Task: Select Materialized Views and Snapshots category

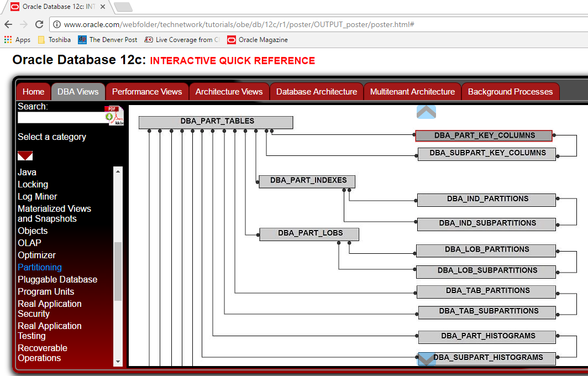Action: [54, 213]
